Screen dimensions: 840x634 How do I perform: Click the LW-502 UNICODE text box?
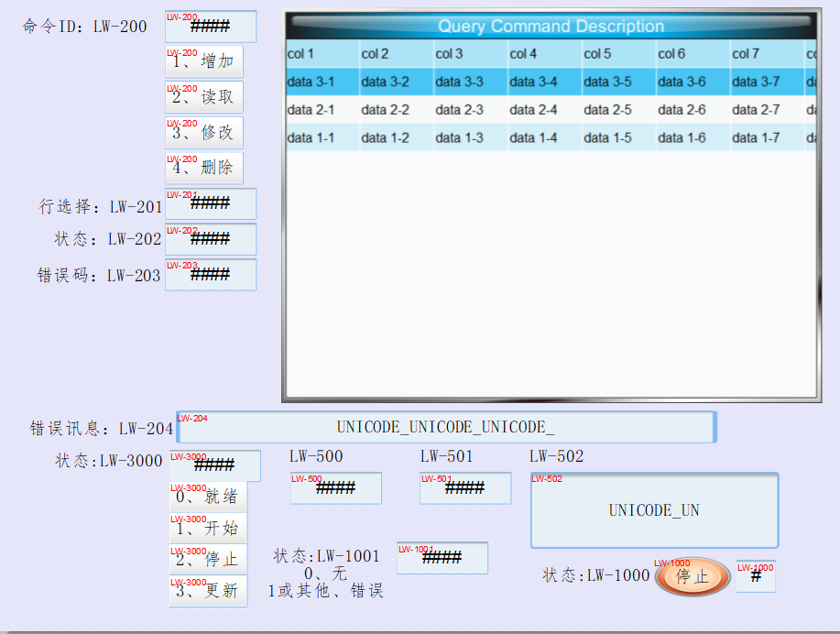tap(655, 510)
